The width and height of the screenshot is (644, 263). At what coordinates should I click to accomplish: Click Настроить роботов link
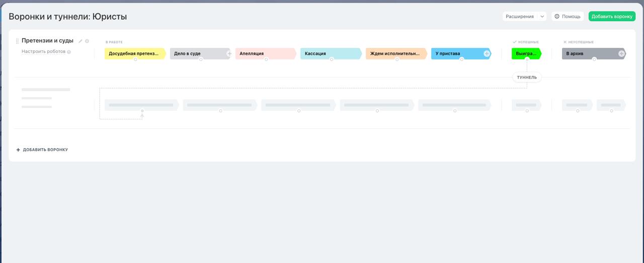pos(43,51)
